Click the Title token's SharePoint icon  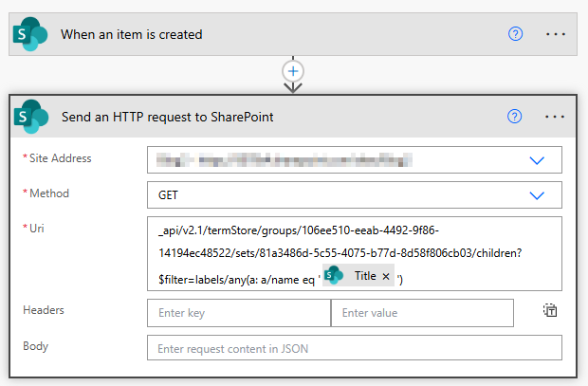click(334, 276)
